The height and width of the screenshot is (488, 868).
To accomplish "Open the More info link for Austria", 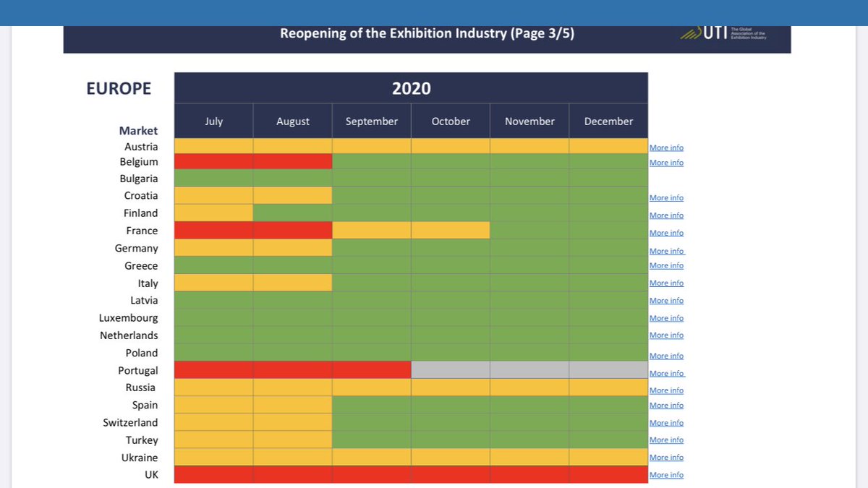I will (x=666, y=147).
